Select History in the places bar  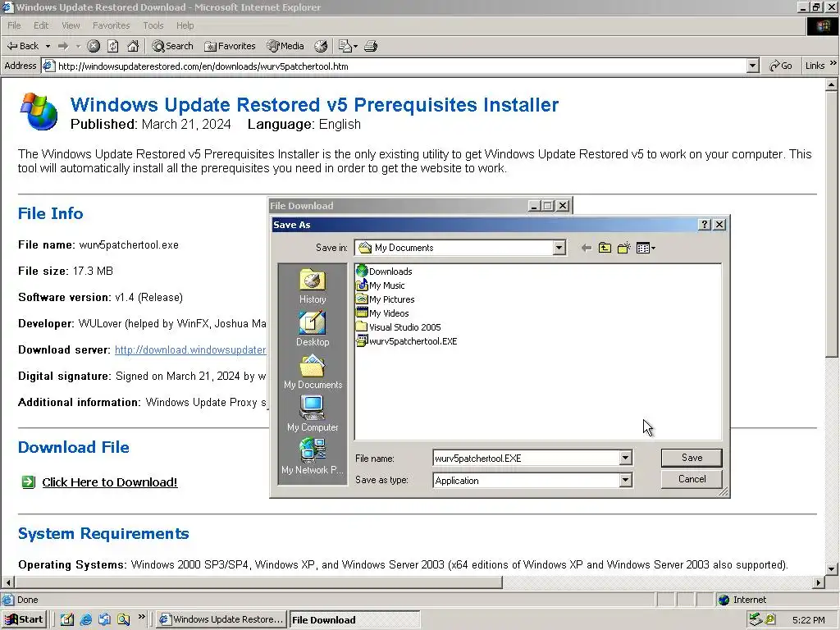click(x=313, y=286)
